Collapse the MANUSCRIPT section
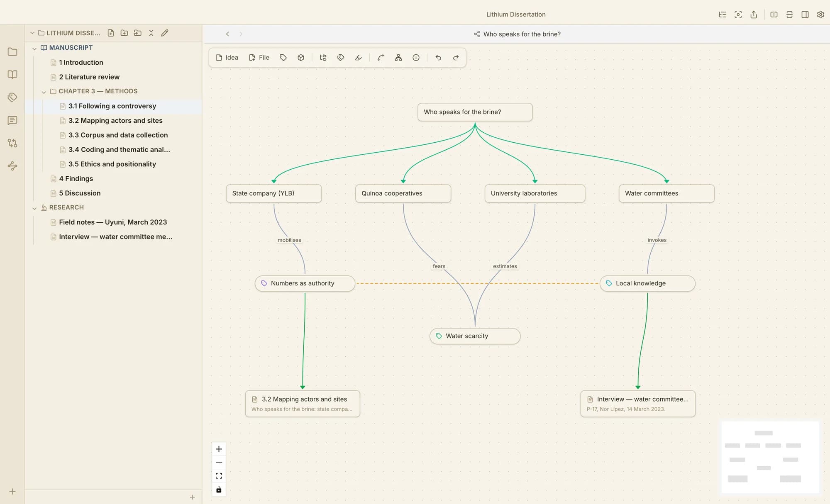This screenshot has height=504, width=830. coord(34,48)
